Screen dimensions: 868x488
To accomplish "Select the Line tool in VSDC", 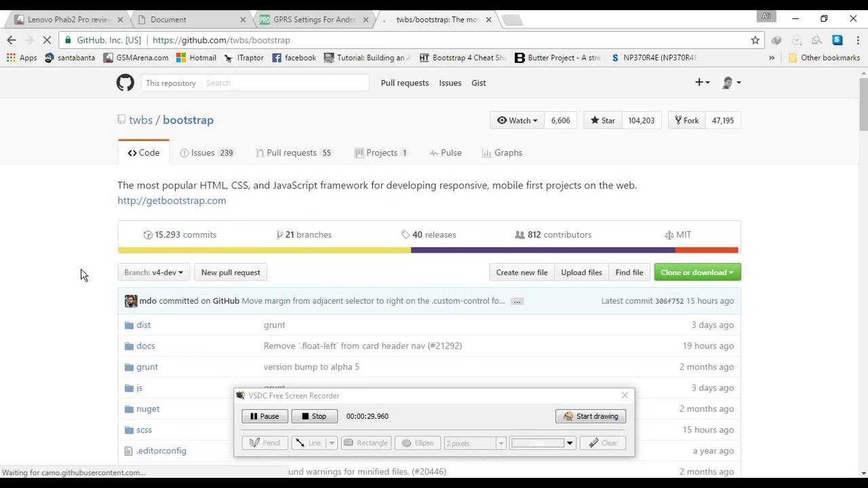I will 309,443.
